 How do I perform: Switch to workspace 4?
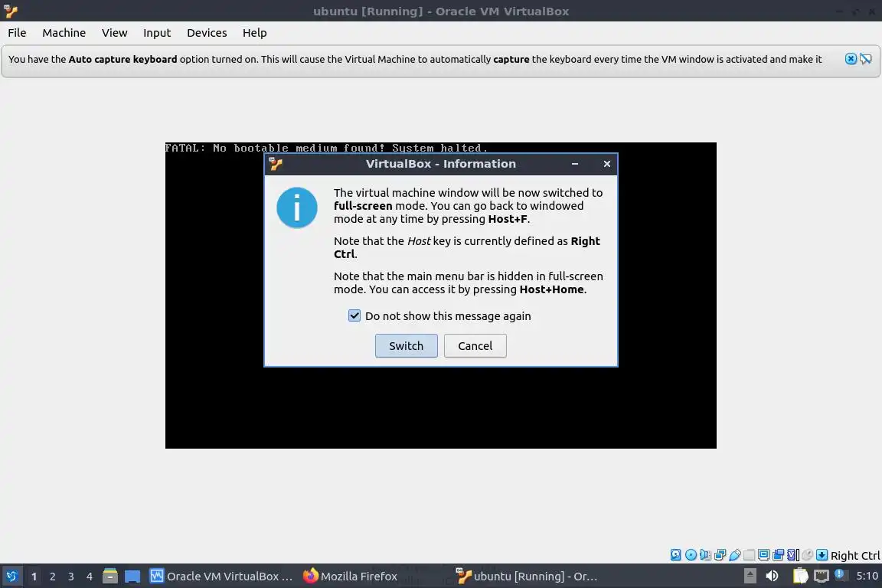pos(90,577)
